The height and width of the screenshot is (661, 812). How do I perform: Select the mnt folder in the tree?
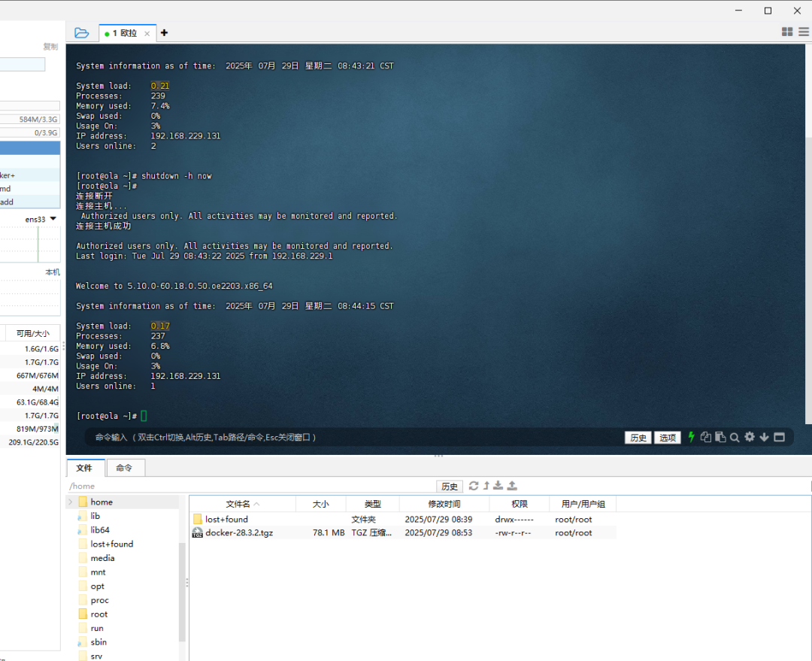point(92,572)
